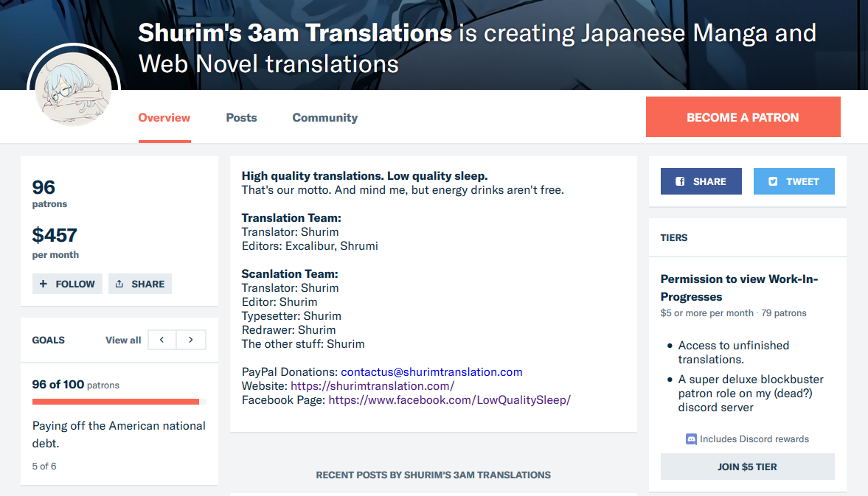
Task: Tweet this creator page
Action: (x=794, y=181)
